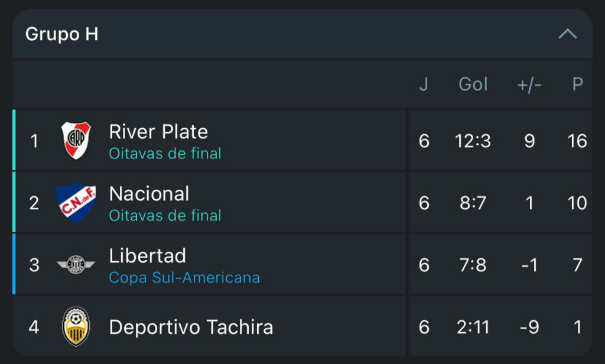The image size is (605, 364).
Task: Click River Plate's Oitavas de final label
Action: [x=165, y=154]
